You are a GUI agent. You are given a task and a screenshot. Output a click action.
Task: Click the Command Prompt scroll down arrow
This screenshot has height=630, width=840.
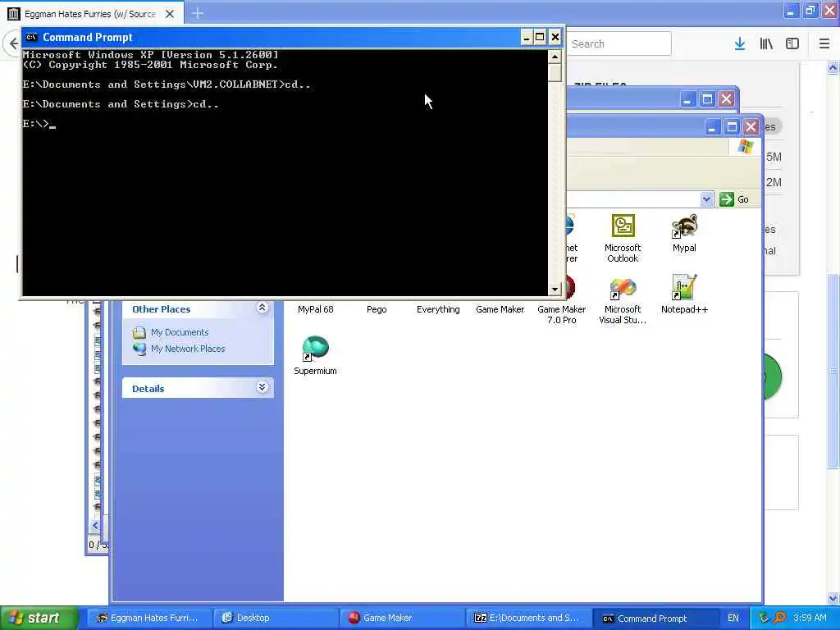point(555,290)
